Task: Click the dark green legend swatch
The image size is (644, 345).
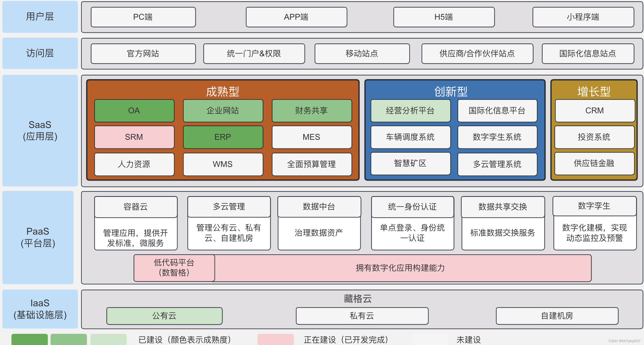Action: point(30,339)
